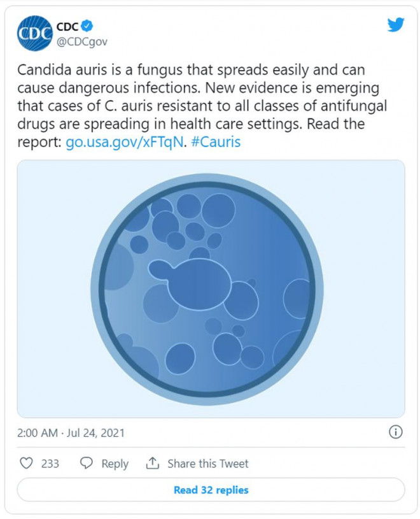
Task: Open the CDC display name
Action: click(67, 27)
